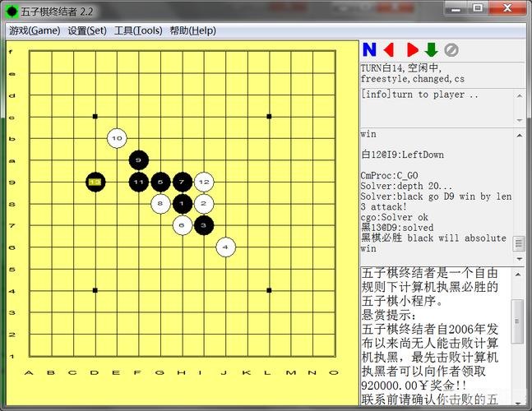This screenshot has height=411, width=532.
Task: Click black stone number 13 at D9
Action: 95,182
